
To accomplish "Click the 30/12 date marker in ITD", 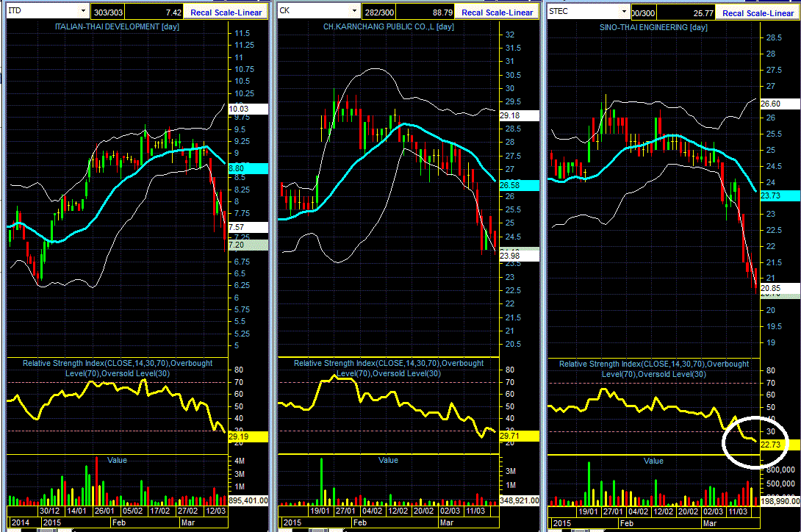I will (x=49, y=511).
